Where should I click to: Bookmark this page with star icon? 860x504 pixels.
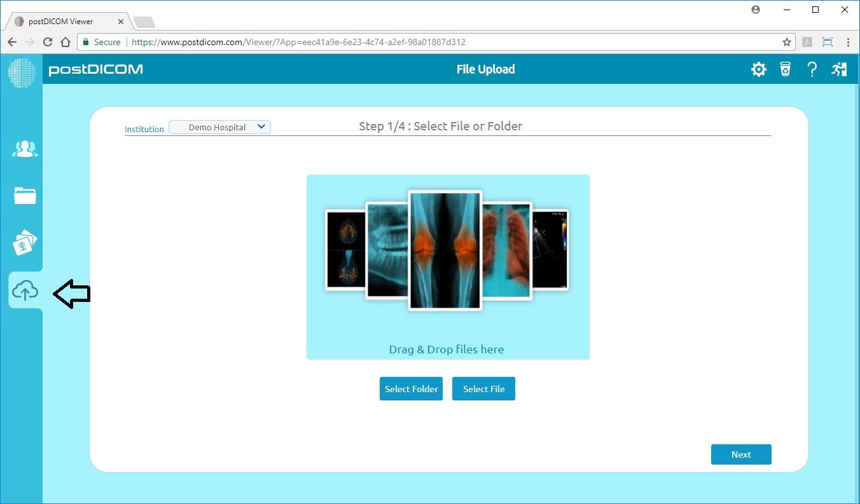[x=787, y=42]
